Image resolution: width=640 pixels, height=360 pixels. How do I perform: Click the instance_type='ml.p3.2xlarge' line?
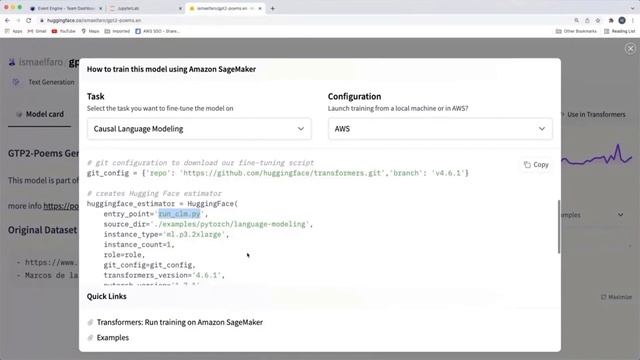tap(166, 235)
